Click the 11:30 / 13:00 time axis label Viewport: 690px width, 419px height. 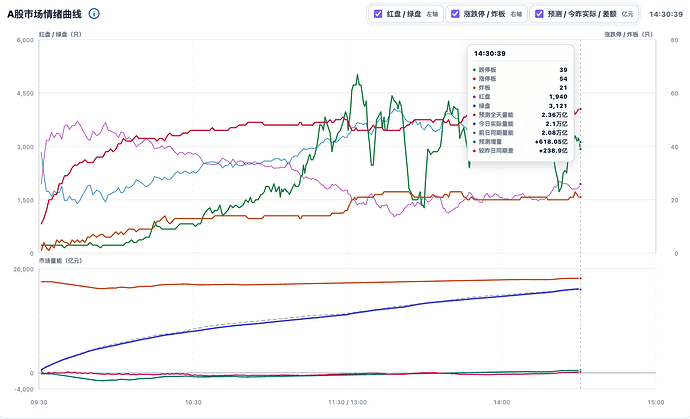[347, 402]
